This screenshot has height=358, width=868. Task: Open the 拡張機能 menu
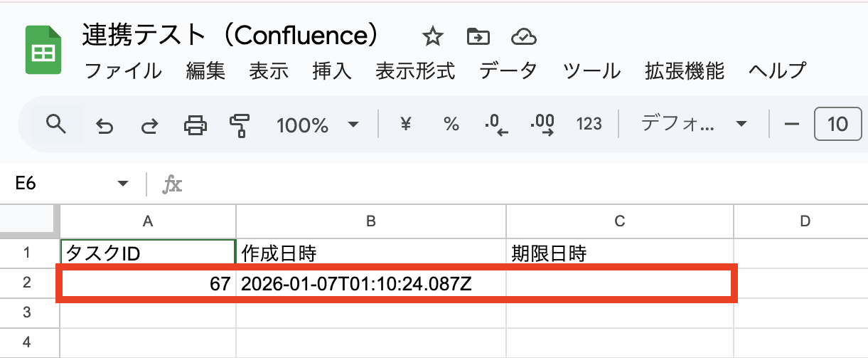click(x=684, y=70)
